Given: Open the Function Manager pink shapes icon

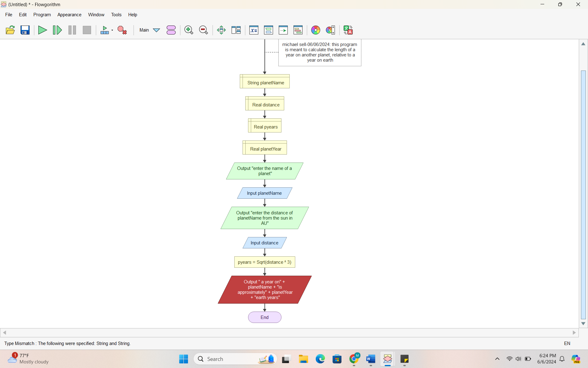Looking at the screenshot, I should tap(171, 30).
